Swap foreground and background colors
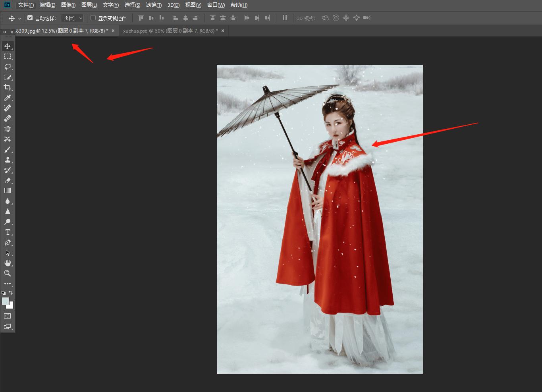The image size is (542, 392). [x=11, y=293]
